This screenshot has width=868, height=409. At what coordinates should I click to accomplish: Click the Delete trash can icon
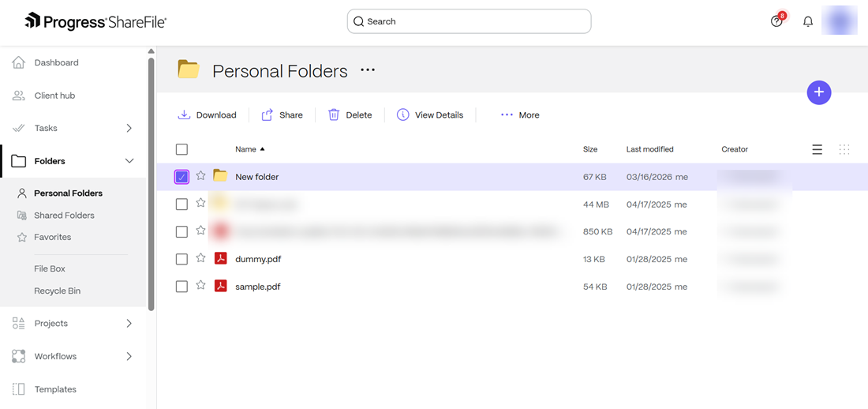(334, 114)
